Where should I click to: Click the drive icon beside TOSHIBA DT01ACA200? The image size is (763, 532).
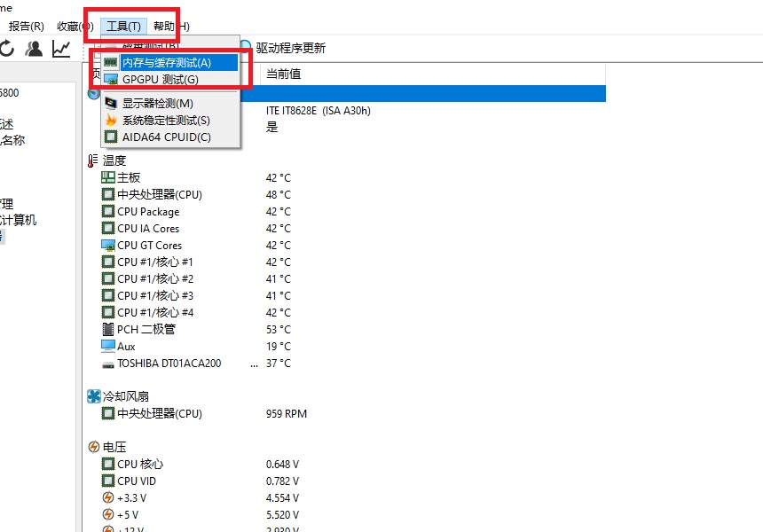tap(108, 363)
